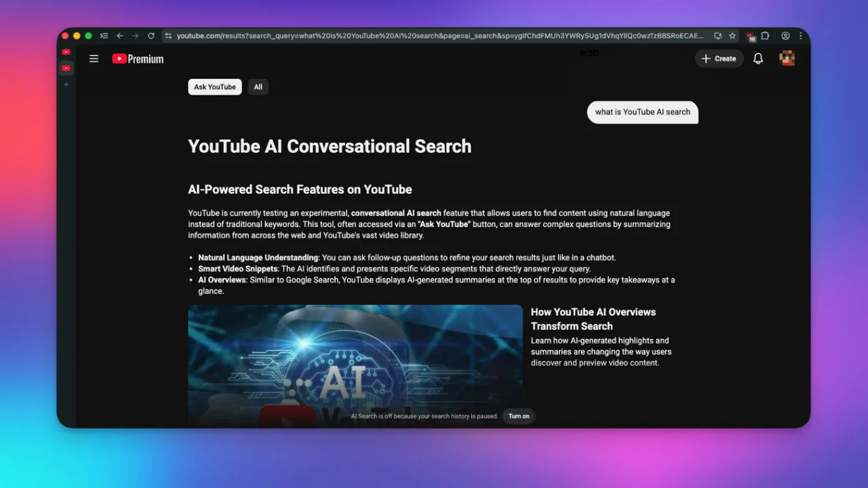
Task: Go forward using the browser forward arrow
Action: coord(135,36)
